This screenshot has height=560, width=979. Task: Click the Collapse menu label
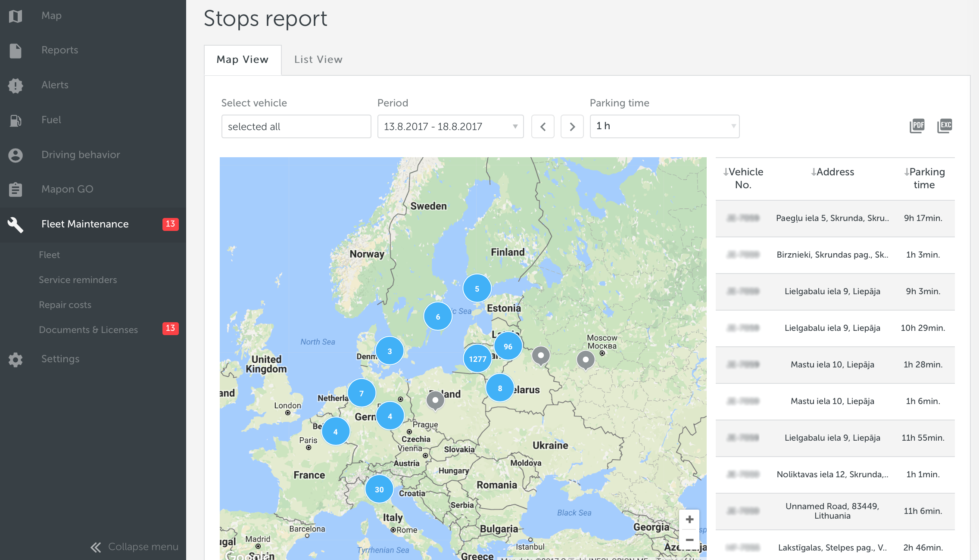coord(143,547)
